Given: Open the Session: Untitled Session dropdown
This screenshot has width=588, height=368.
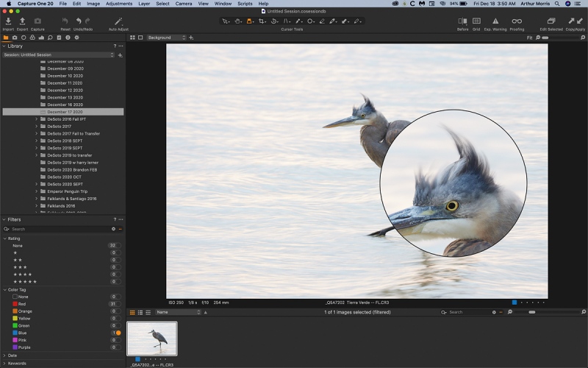Looking at the screenshot, I should [x=58, y=54].
